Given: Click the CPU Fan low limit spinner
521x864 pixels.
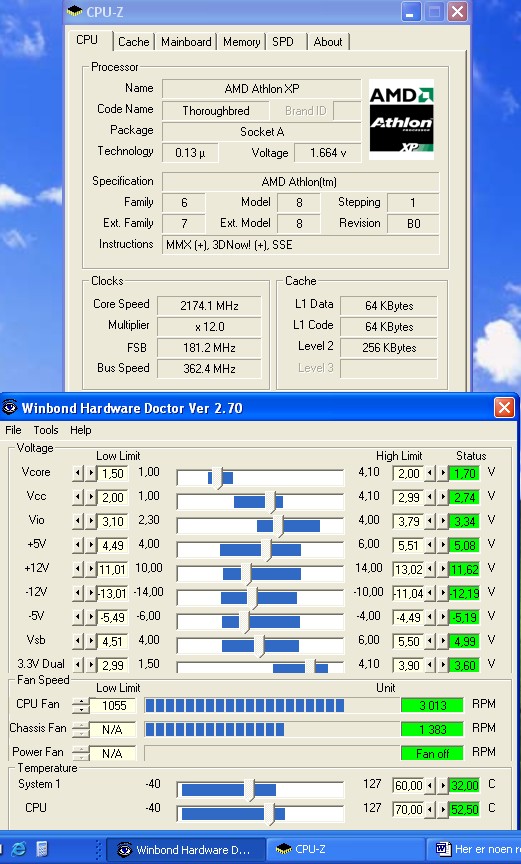Looking at the screenshot, I should (81, 705).
